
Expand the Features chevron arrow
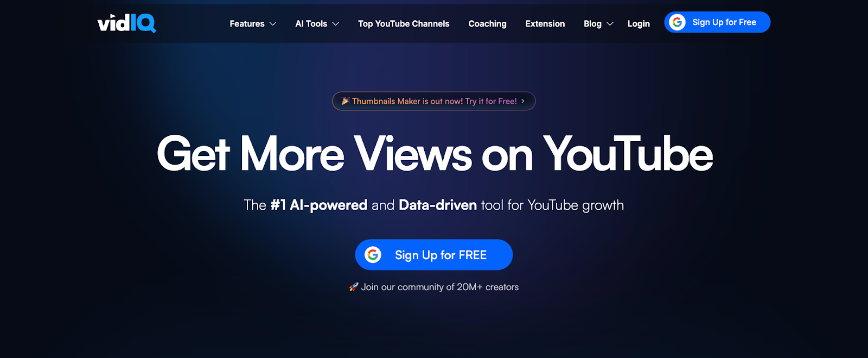point(273,24)
